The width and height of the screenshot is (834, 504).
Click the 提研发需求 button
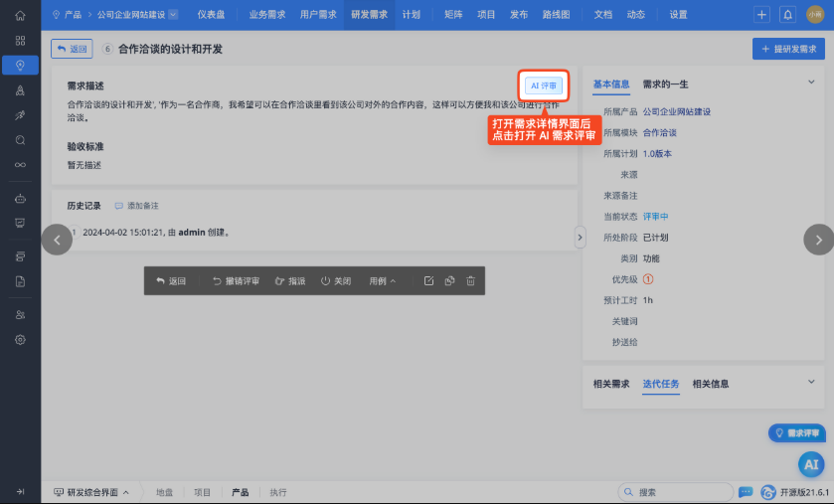click(x=788, y=49)
